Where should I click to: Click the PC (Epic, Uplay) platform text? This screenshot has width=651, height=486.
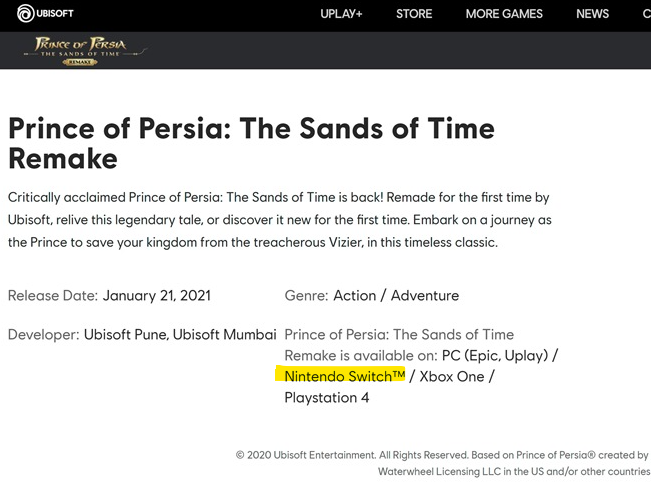point(496,355)
